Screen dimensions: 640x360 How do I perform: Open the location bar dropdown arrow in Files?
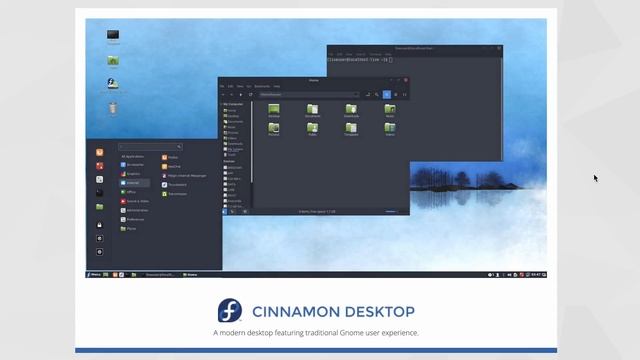[x=356, y=95]
